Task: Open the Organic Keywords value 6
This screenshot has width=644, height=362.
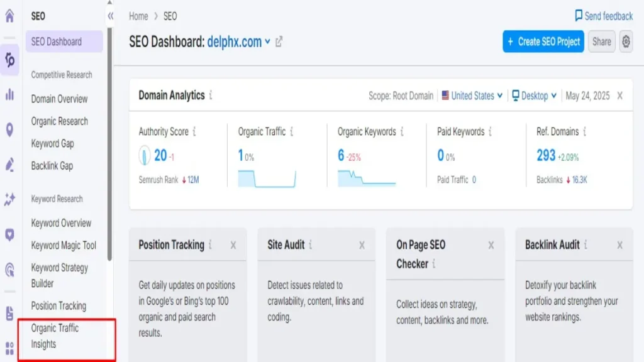Action: click(x=341, y=156)
